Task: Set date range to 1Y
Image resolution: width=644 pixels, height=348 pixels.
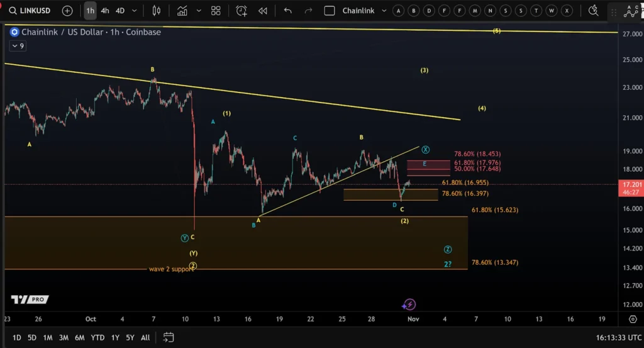Action: [x=116, y=337]
